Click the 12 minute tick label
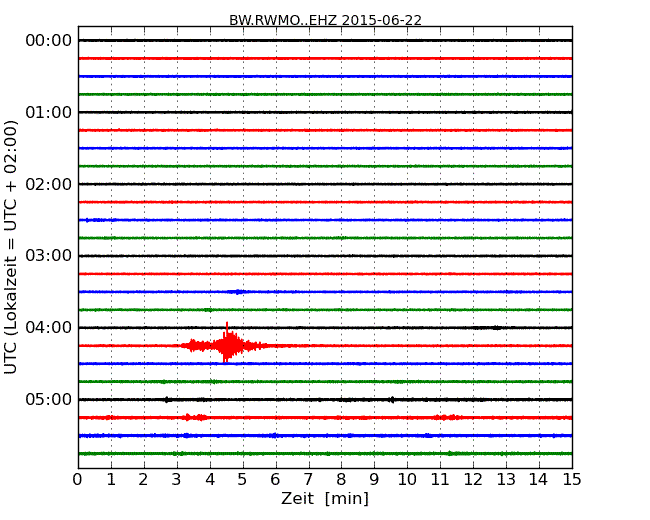The image size is (650, 520). (473, 480)
